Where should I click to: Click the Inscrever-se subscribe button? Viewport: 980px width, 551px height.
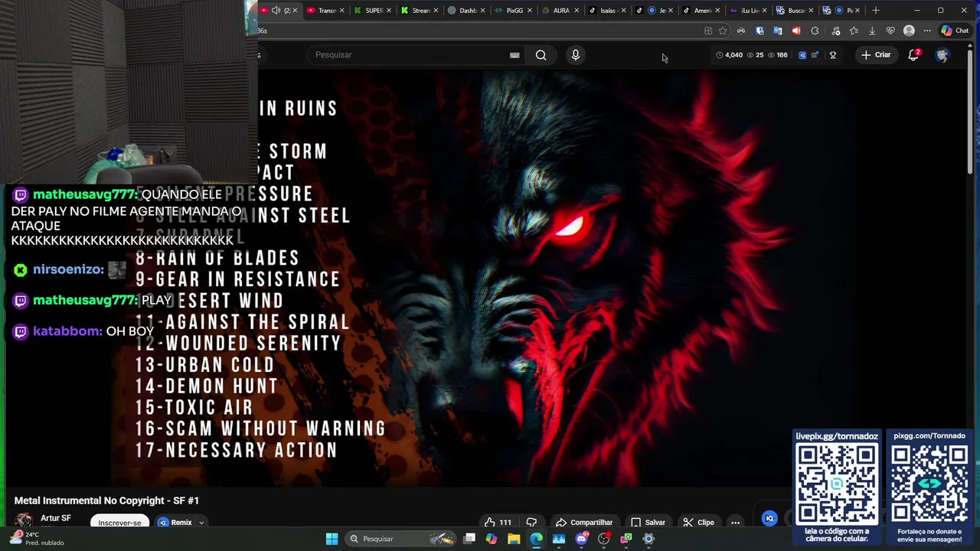point(119,523)
